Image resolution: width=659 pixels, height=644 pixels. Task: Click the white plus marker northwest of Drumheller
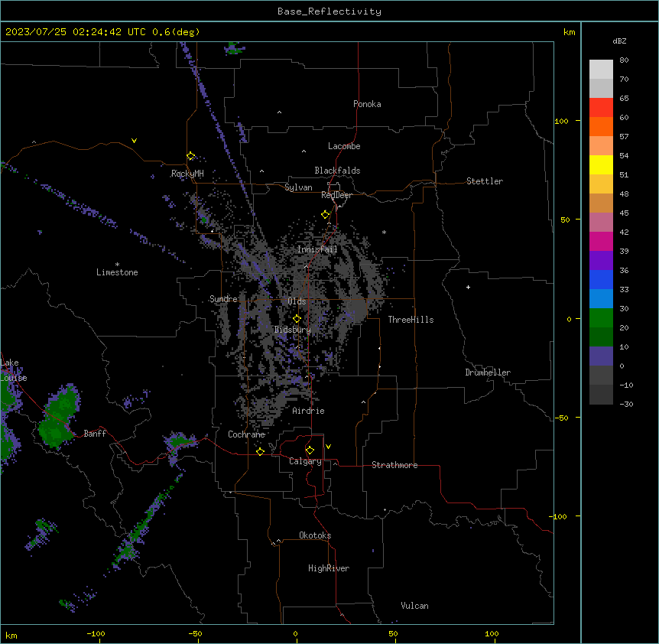pyautogui.click(x=468, y=287)
